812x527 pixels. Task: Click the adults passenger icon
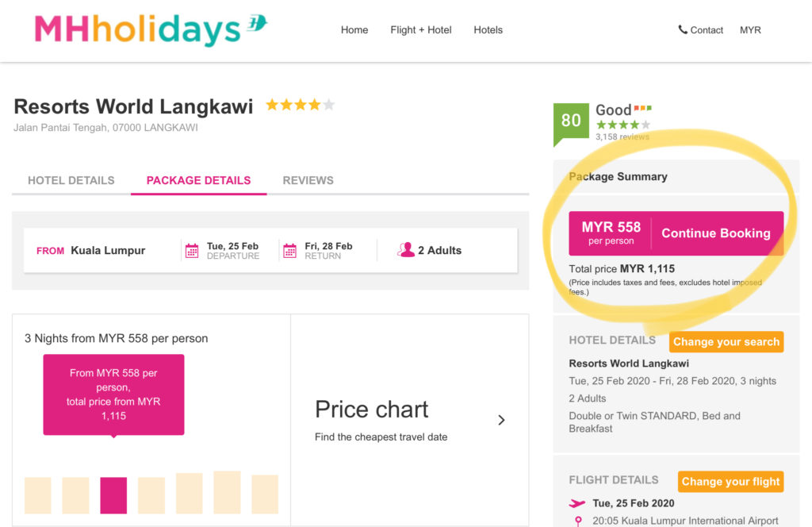point(406,250)
